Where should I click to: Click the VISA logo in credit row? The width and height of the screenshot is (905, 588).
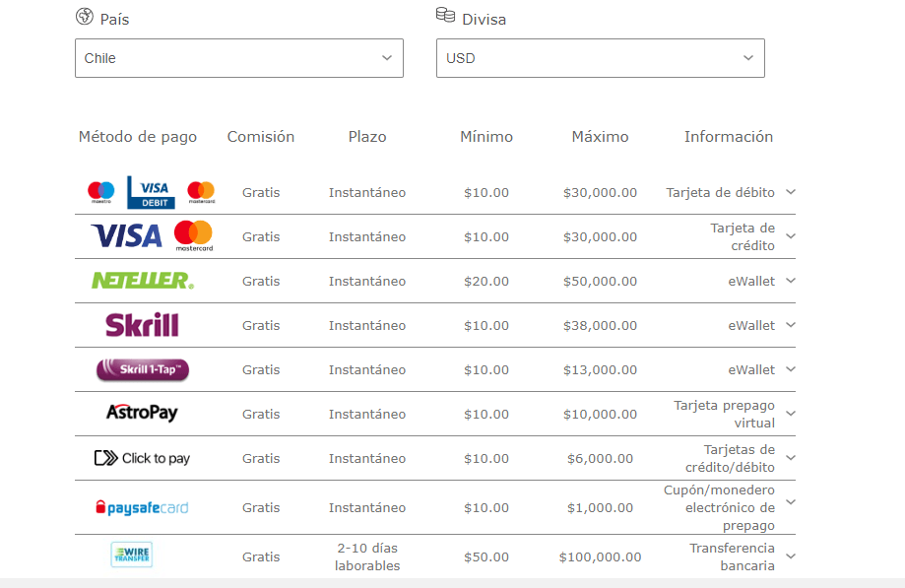point(126,236)
